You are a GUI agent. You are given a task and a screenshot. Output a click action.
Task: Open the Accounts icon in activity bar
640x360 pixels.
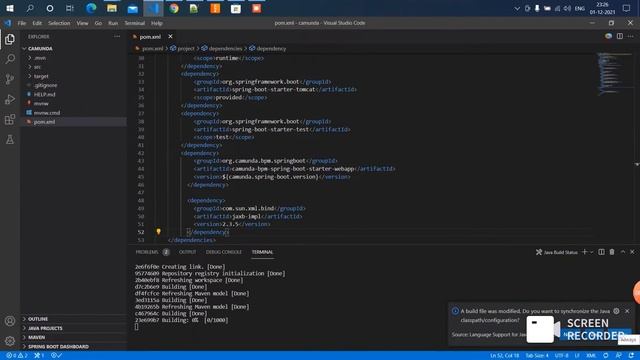(10, 321)
